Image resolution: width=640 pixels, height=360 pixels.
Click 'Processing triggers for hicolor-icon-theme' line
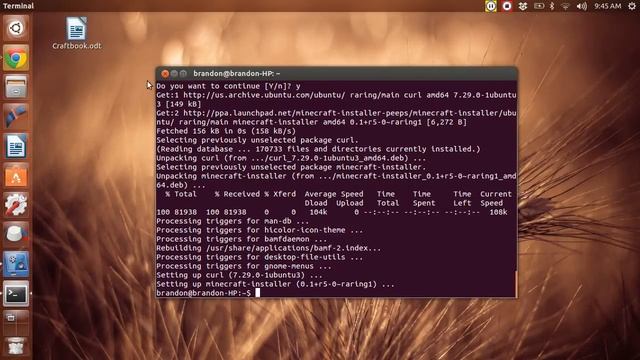(260, 230)
